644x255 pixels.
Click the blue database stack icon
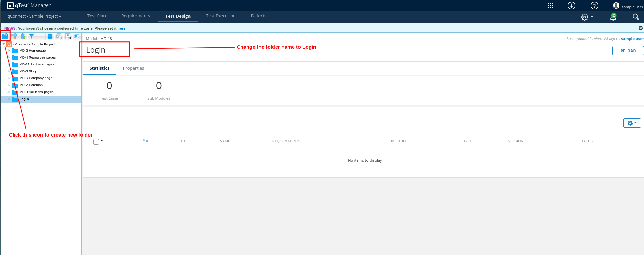point(50,36)
